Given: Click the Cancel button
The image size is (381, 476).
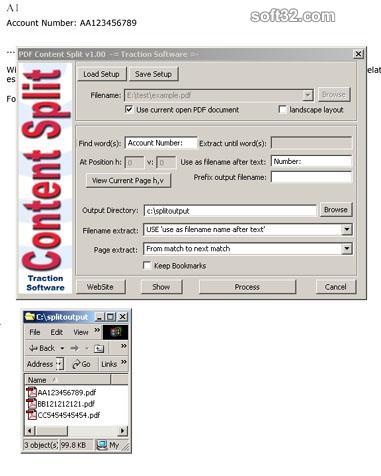Looking at the screenshot, I should tap(336, 287).
